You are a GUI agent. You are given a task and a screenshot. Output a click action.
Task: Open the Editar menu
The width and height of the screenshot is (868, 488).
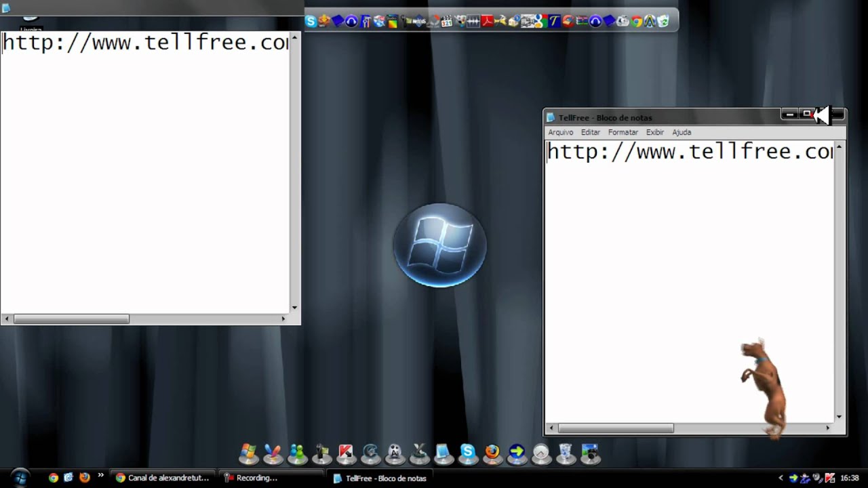(x=590, y=132)
